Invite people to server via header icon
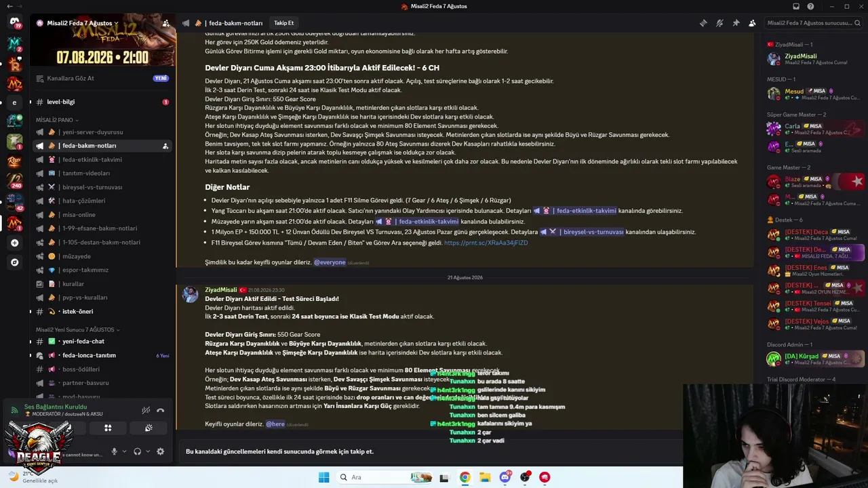The image size is (868, 488). click(166, 23)
